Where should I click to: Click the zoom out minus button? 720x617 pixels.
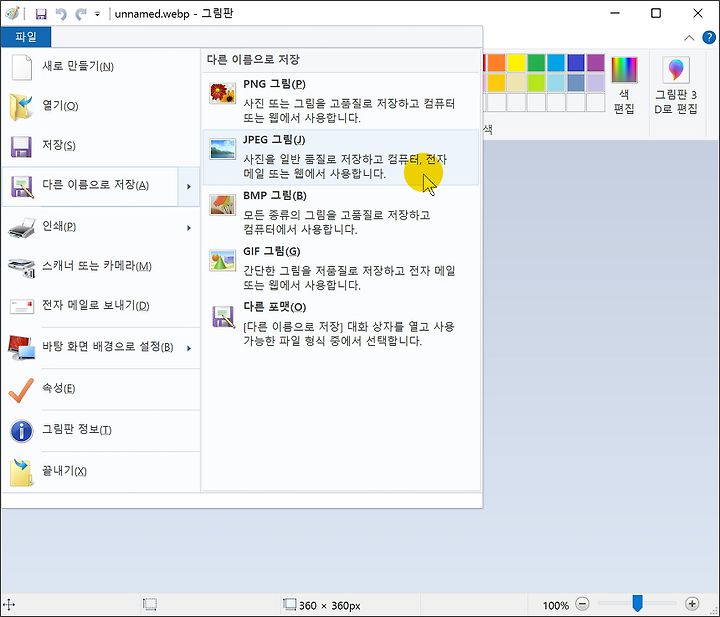[582, 604]
